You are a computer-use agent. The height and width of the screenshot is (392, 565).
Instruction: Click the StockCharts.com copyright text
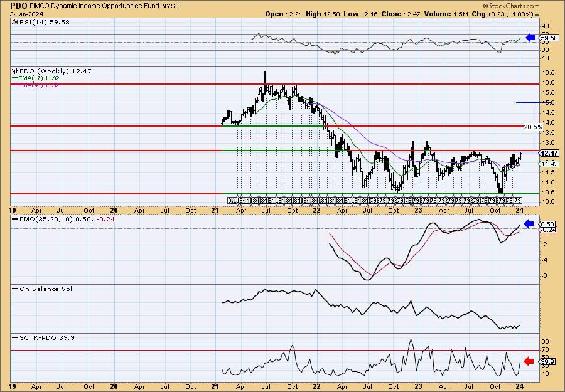click(x=511, y=6)
